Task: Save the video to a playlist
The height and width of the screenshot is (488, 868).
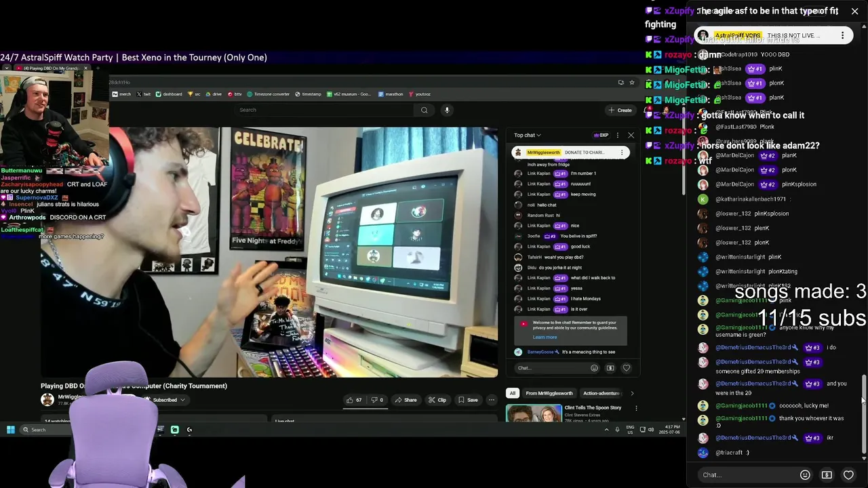Action: (x=468, y=400)
